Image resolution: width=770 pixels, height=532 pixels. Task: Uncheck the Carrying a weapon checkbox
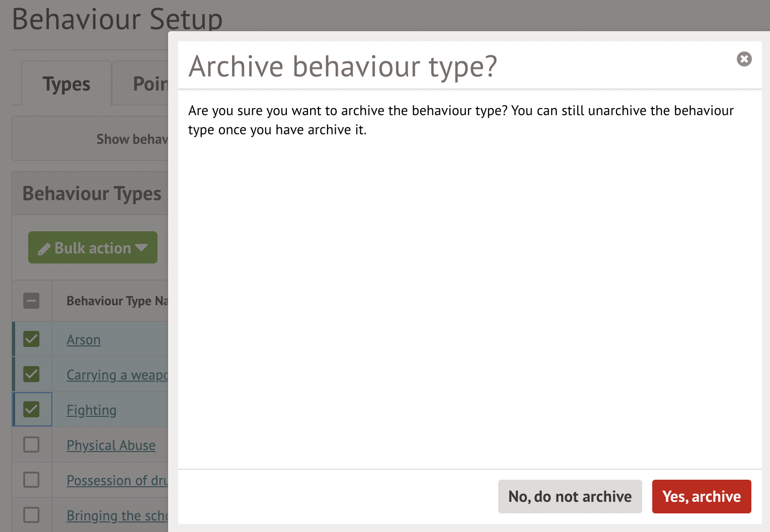pyautogui.click(x=31, y=375)
